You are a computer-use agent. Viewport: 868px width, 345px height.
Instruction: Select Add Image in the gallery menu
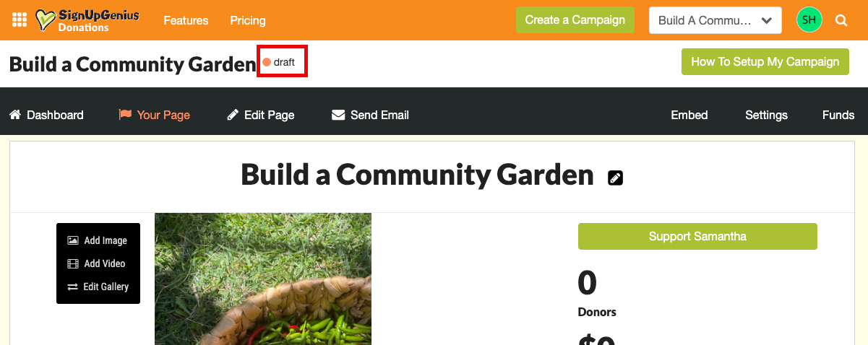click(x=98, y=240)
